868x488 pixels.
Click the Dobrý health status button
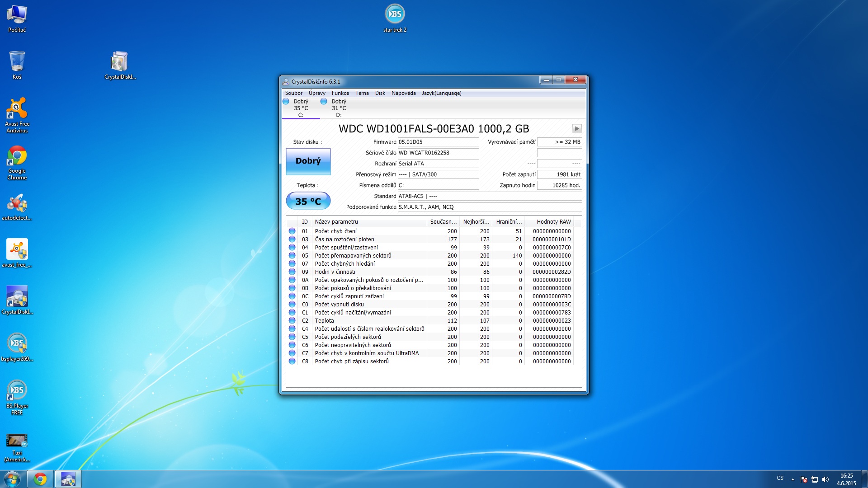click(308, 161)
